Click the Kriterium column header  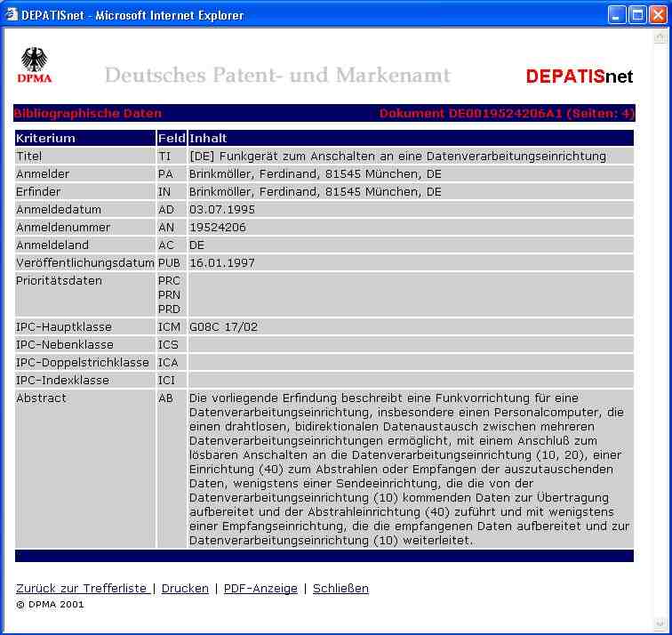(46, 139)
